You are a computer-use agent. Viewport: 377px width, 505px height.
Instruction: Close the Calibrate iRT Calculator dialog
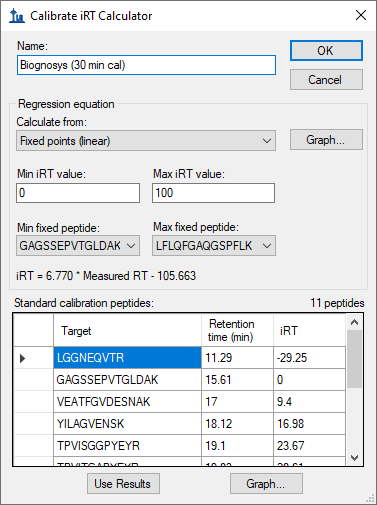pos(361,15)
